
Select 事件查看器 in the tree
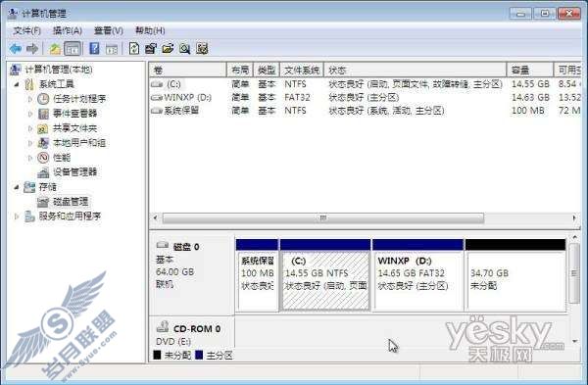click(75, 114)
